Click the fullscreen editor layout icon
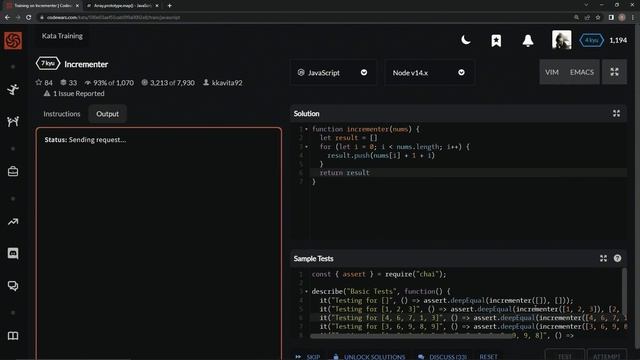Screen dimensions: 640x360 [614, 72]
